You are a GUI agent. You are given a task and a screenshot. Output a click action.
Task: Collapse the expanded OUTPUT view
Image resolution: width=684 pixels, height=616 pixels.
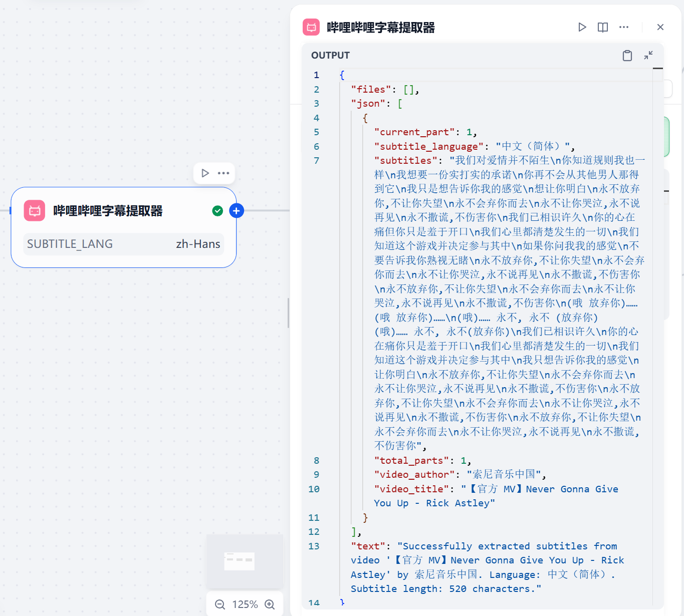(648, 55)
